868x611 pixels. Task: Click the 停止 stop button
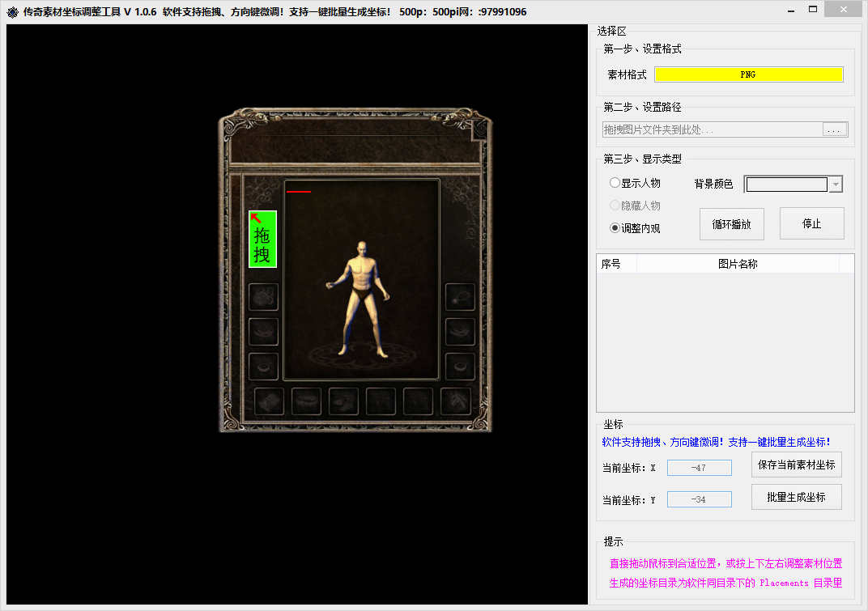[x=811, y=223]
